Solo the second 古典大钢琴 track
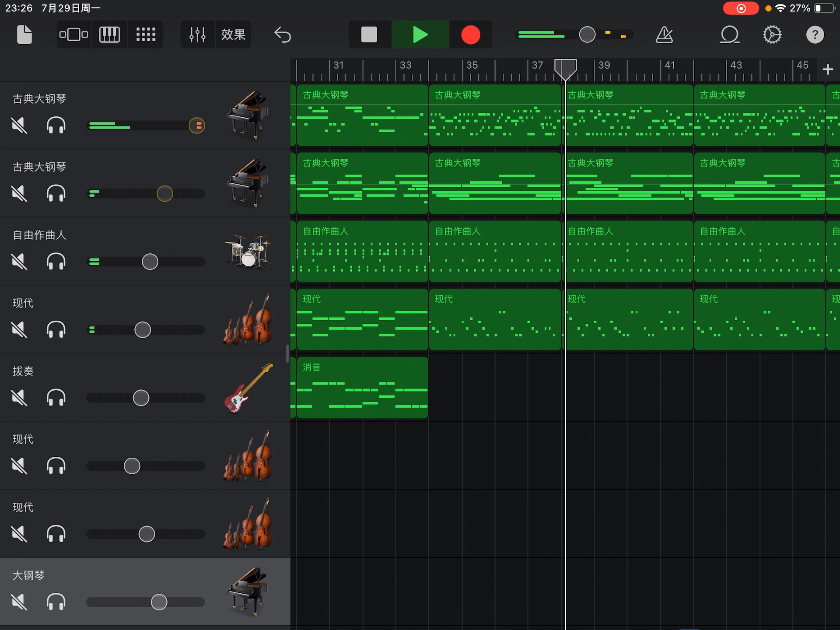 click(56, 193)
